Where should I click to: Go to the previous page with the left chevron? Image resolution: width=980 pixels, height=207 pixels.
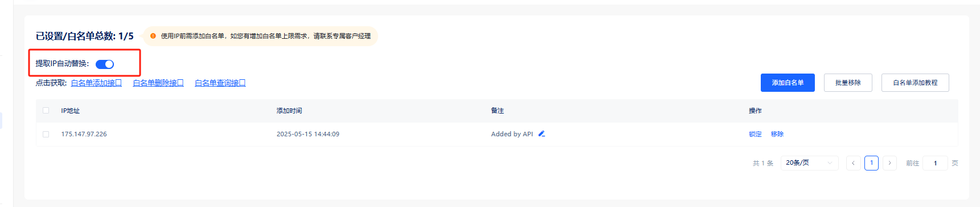point(853,163)
